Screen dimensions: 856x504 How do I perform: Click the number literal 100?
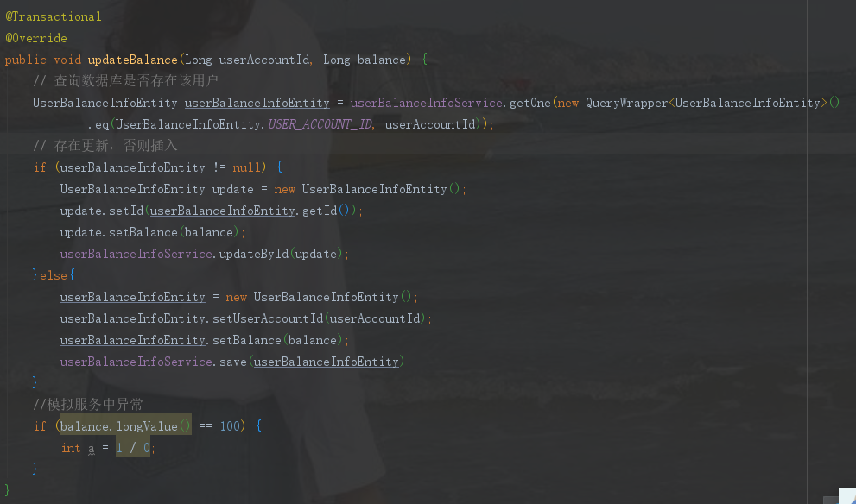(230, 426)
